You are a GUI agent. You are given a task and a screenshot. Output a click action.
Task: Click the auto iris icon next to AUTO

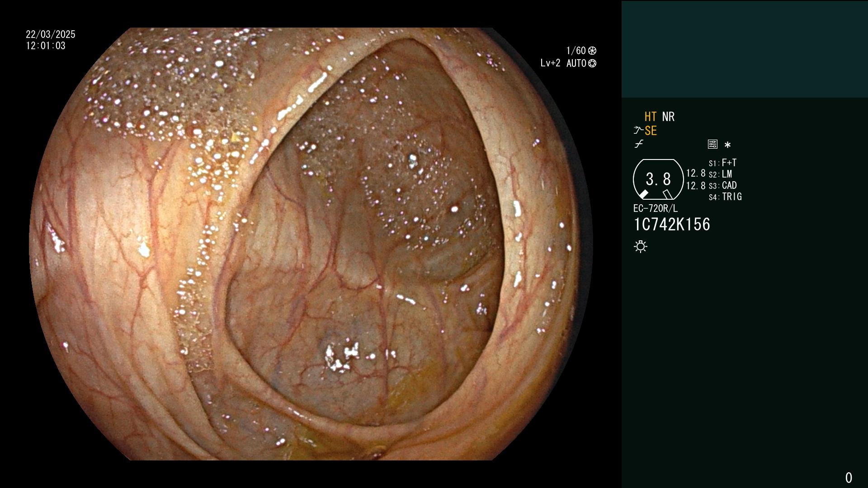point(592,63)
